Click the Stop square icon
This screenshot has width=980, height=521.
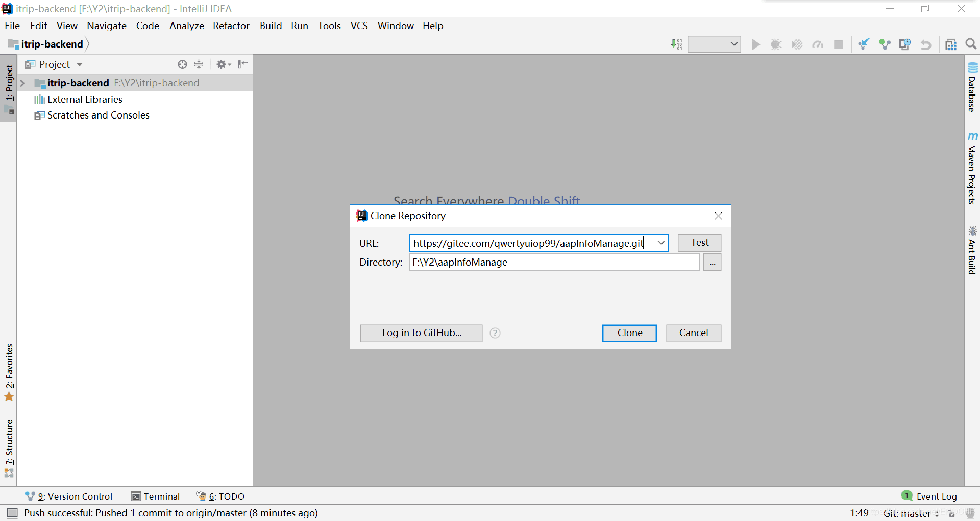coord(838,44)
